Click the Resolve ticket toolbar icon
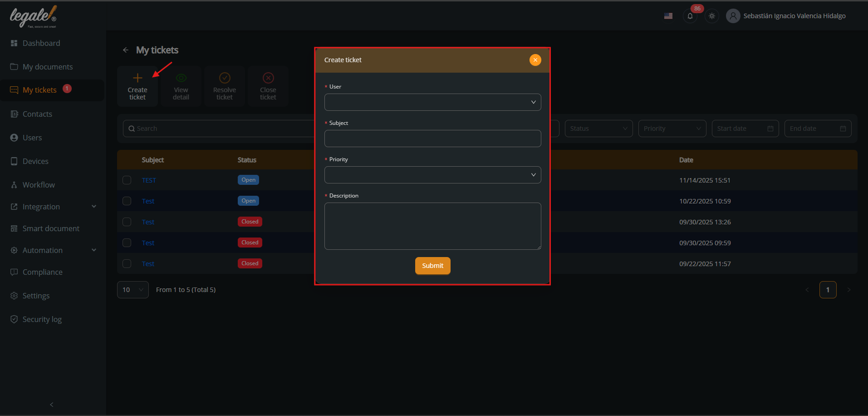 tap(225, 78)
